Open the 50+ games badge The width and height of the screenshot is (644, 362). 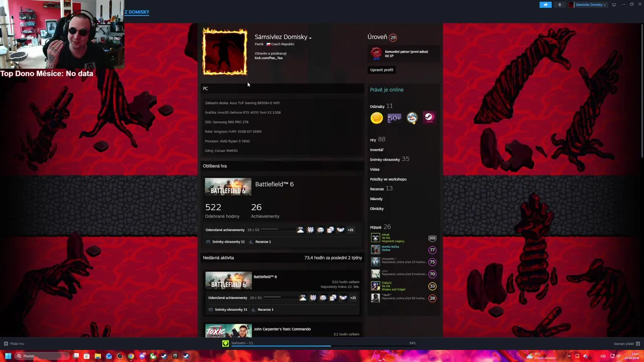394,118
